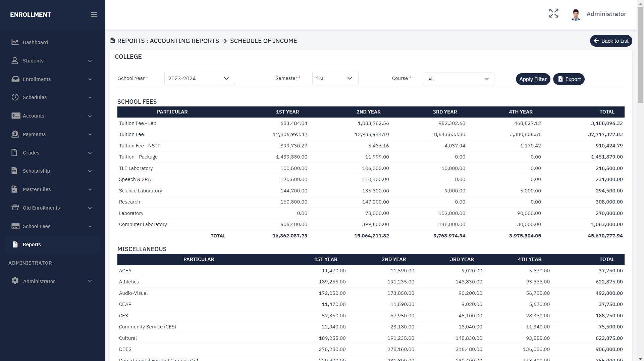Click the Export button
The height and width of the screenshot is (361, 644).
coord(569,79)
